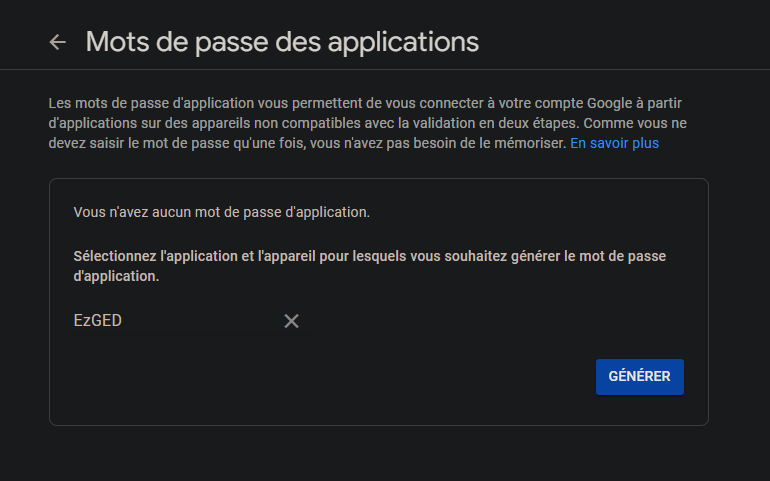Viewport: 770px width, 481px height.
Task: Click "validation en deux étapes" in the description
Action: [498, 123]
